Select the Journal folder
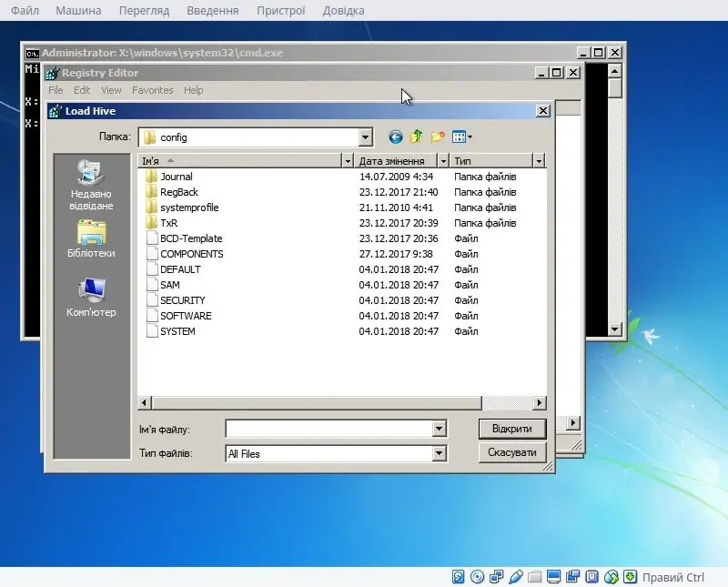728x587 pixels. [x=176, y=177]
